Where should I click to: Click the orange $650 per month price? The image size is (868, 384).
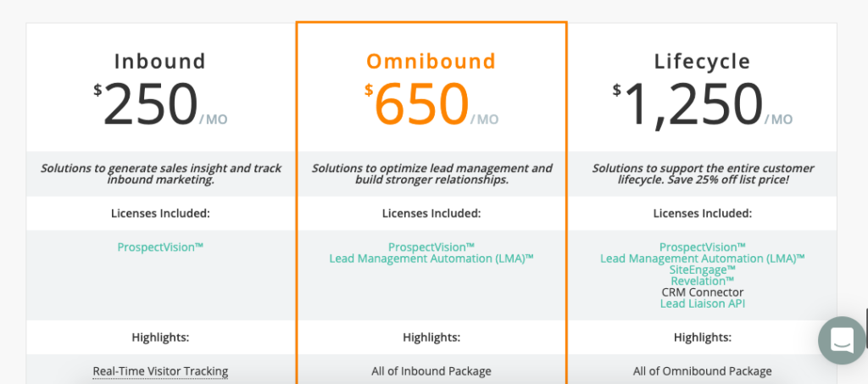431,104
